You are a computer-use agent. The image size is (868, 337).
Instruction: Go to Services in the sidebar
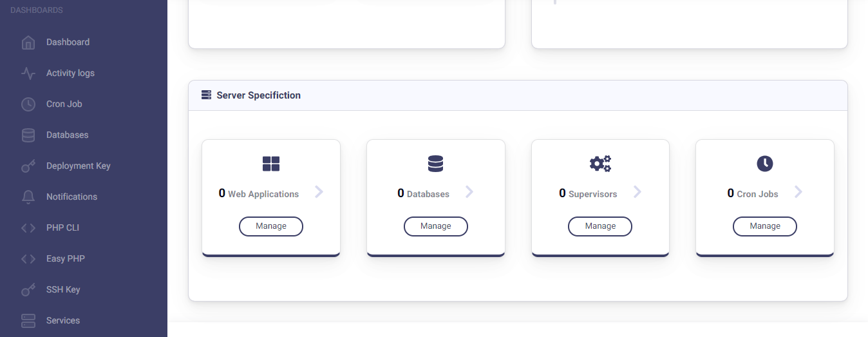63,321
